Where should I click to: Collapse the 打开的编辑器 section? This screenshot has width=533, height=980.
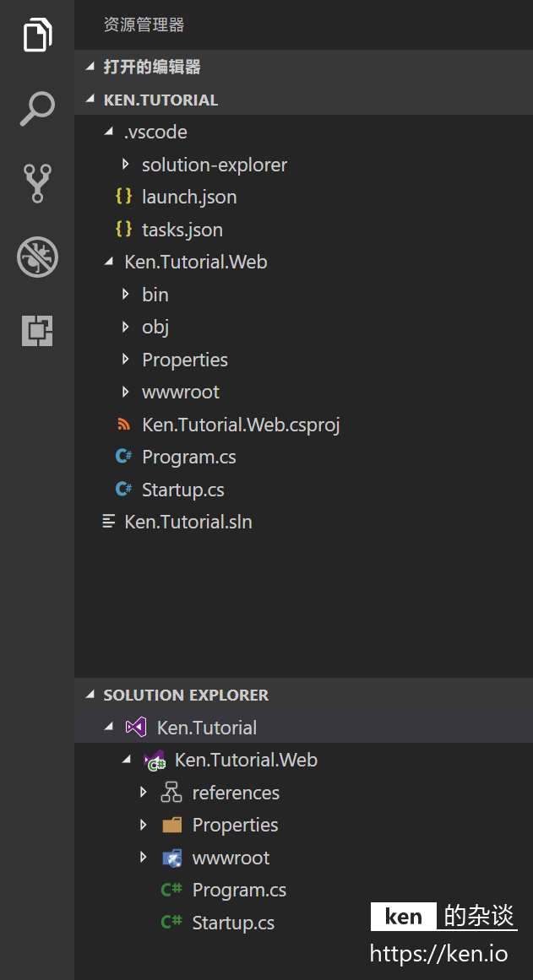tap(90, 67)
